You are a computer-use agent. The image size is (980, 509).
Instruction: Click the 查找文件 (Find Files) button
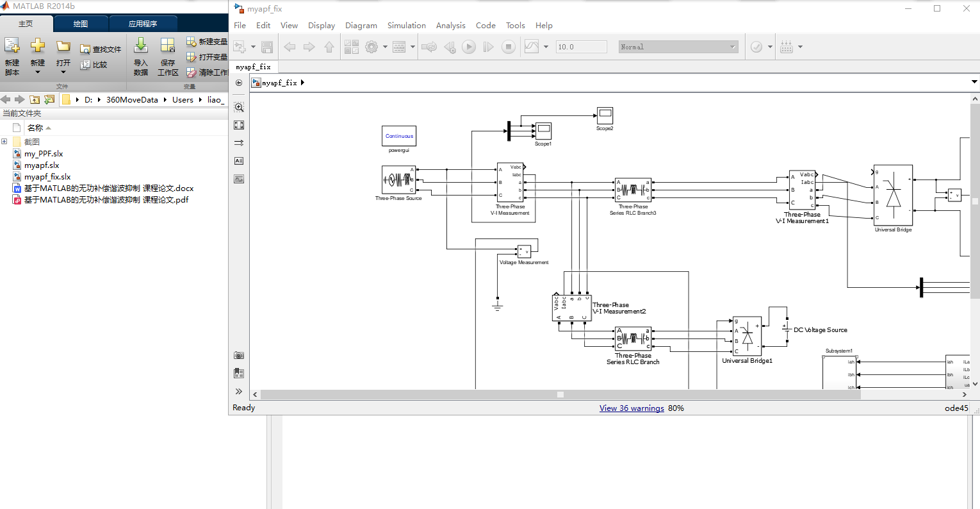click(101, 49)
